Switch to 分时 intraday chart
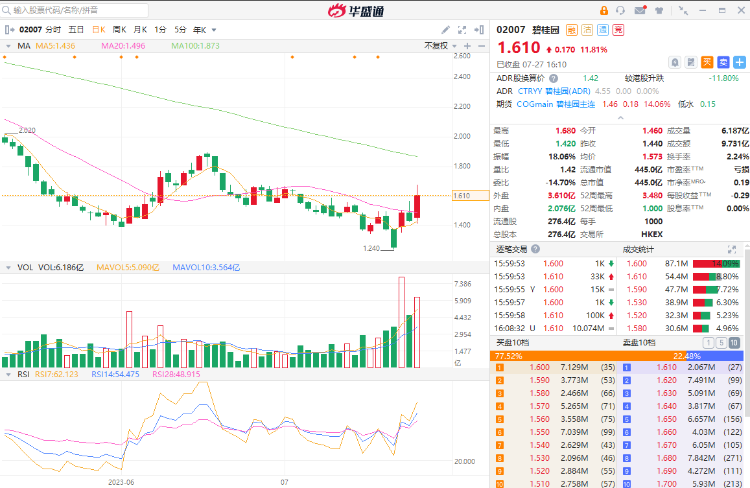The height and width of the screenshot is (488, 750). pyautogui.click(x=53, y=30)
